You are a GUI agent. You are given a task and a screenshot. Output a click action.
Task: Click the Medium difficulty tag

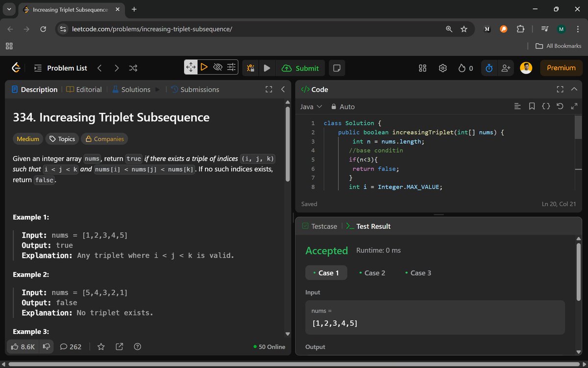coord(28,139)
